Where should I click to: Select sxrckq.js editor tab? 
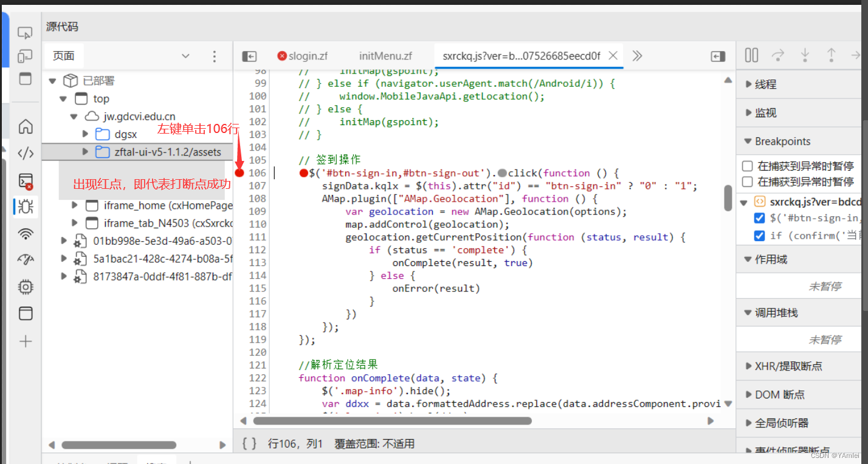click(521, 56)
